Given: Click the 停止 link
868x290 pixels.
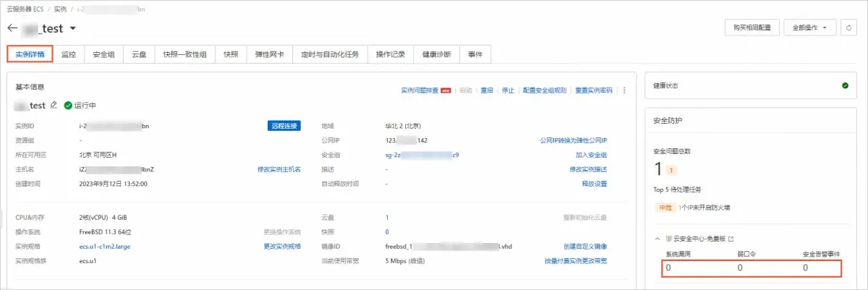Looking at the screenshot, I should pos(508,90).
